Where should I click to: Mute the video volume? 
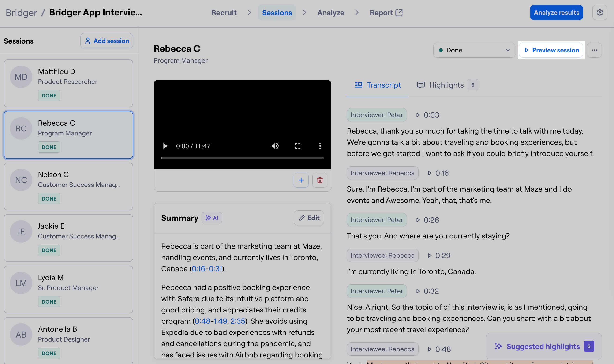pos(275,146)
